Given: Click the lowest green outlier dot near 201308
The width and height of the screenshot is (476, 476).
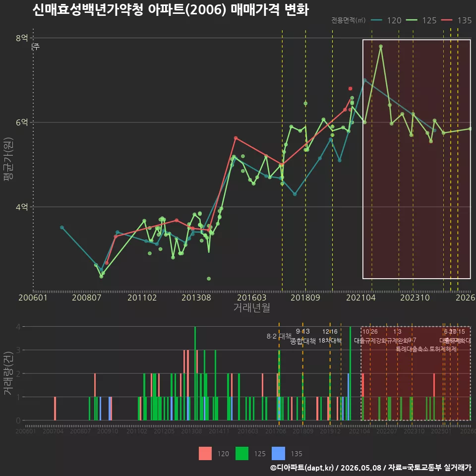Looking at the screenshot, I should pos(209,279).
